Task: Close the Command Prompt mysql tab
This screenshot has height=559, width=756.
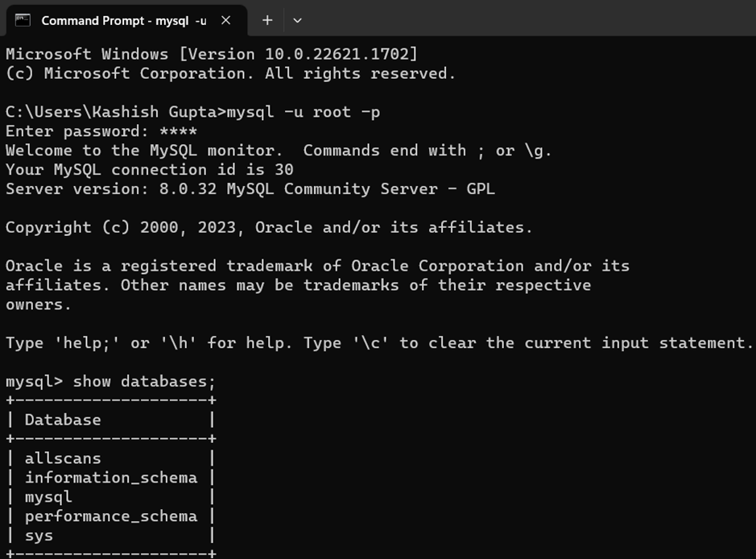Action: pyautogui.click(x=225, y=20)
